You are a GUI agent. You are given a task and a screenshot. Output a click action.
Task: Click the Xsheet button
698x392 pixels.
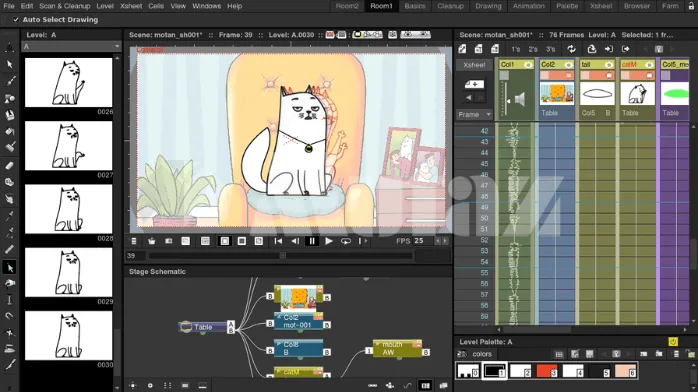point(474,65)
